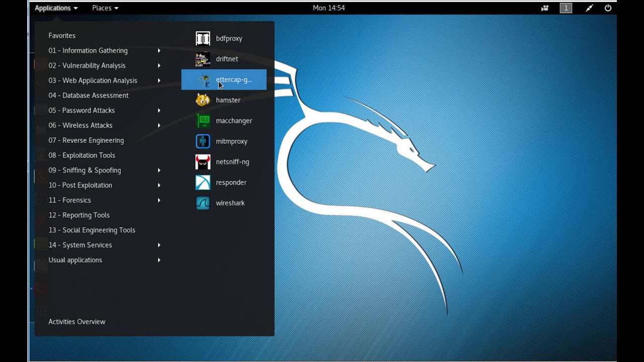Launch bdfproxy from its icon
Screen dimensions: 644x362
click(203, 38)
